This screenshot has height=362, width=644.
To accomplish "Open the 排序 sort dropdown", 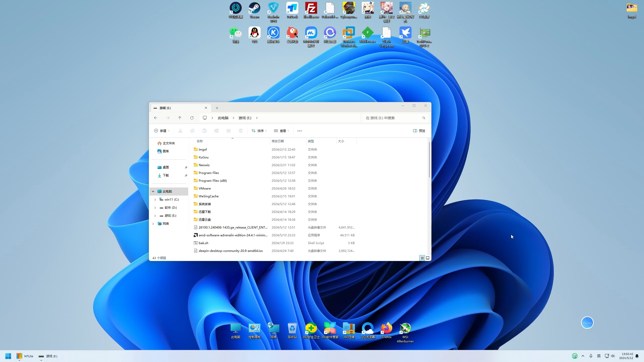I will pyautogui.click(x=259, y=131).
